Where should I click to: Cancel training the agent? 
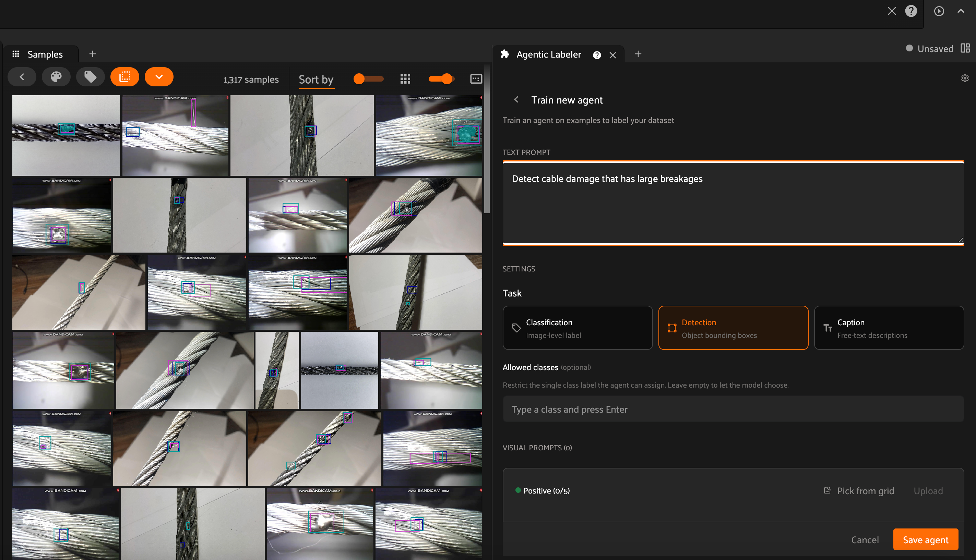coord(865,540)
